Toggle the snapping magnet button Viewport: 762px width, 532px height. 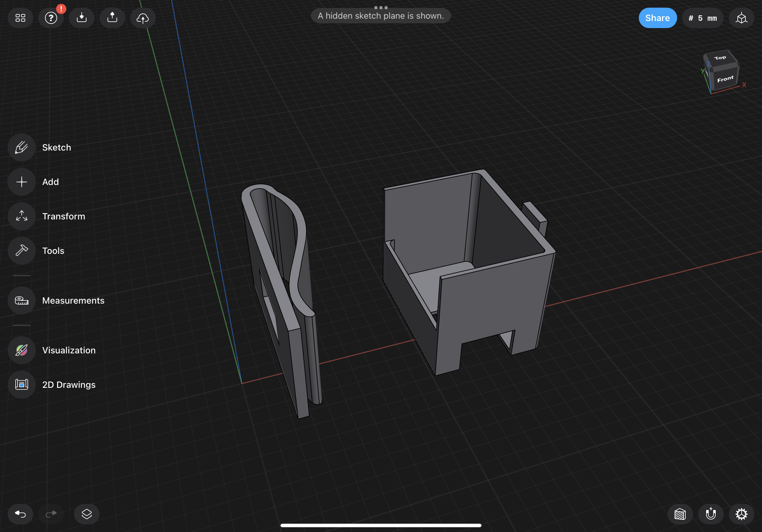point(711,514)
